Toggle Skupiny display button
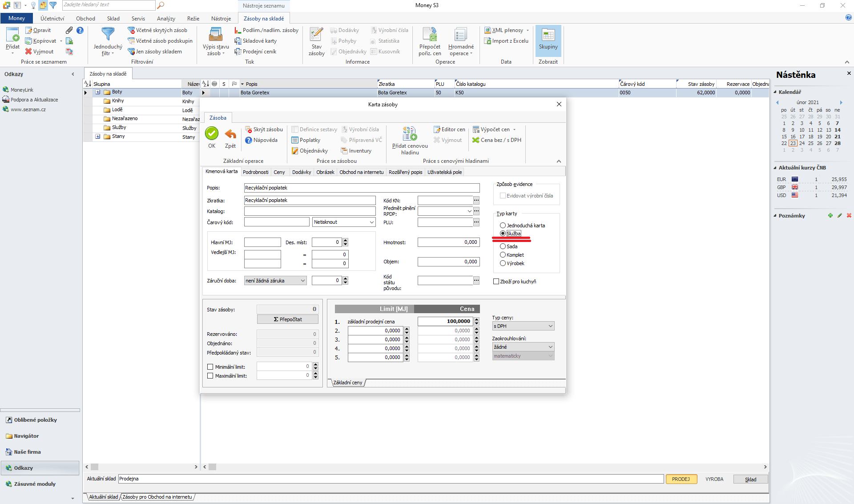 (548, 40)
